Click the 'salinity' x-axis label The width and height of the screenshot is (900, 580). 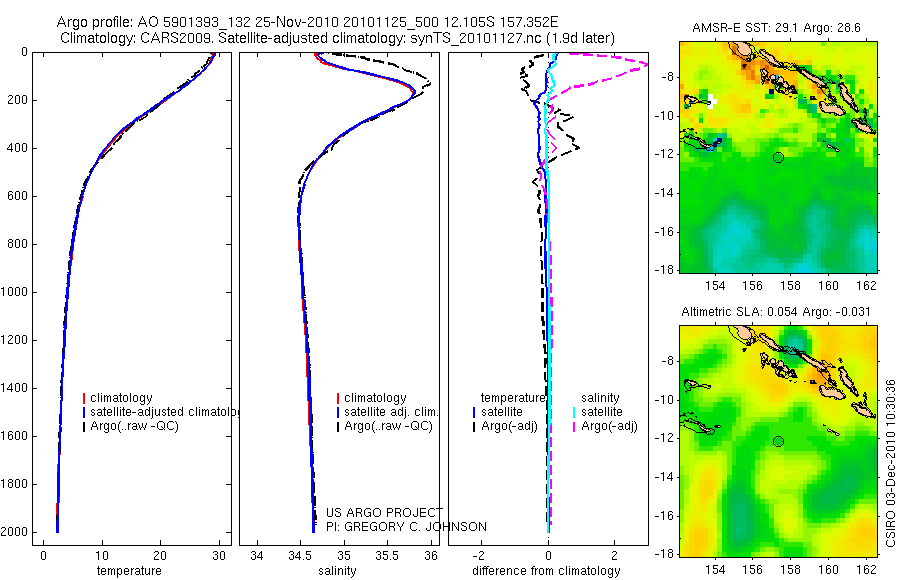pos(337,571)
